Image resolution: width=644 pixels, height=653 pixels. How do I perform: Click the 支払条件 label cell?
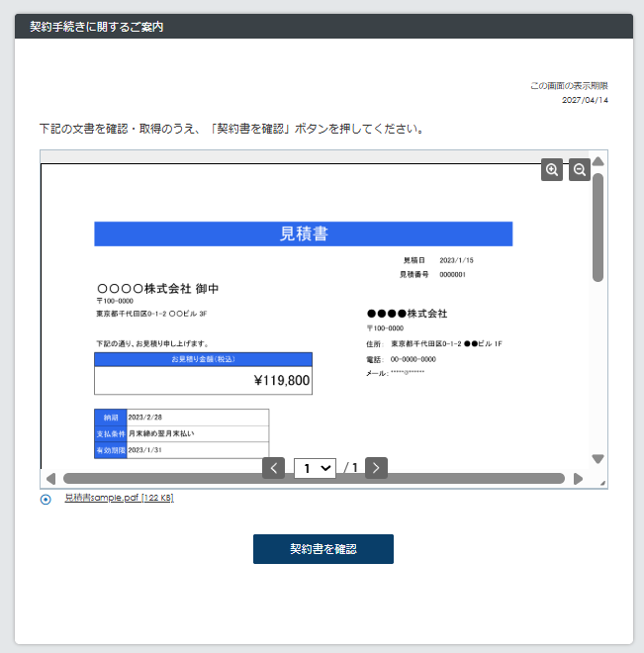(x=111, y=434)
